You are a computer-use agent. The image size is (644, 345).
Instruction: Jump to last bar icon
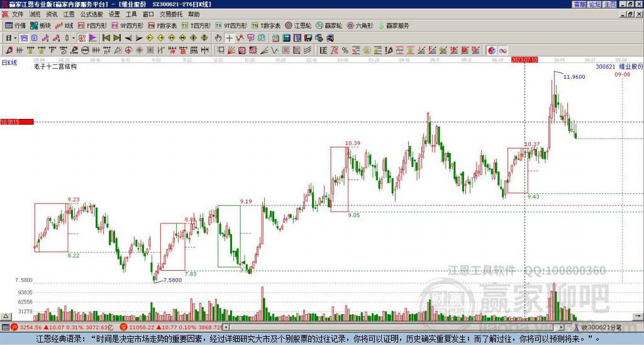(x=117, y=38)
